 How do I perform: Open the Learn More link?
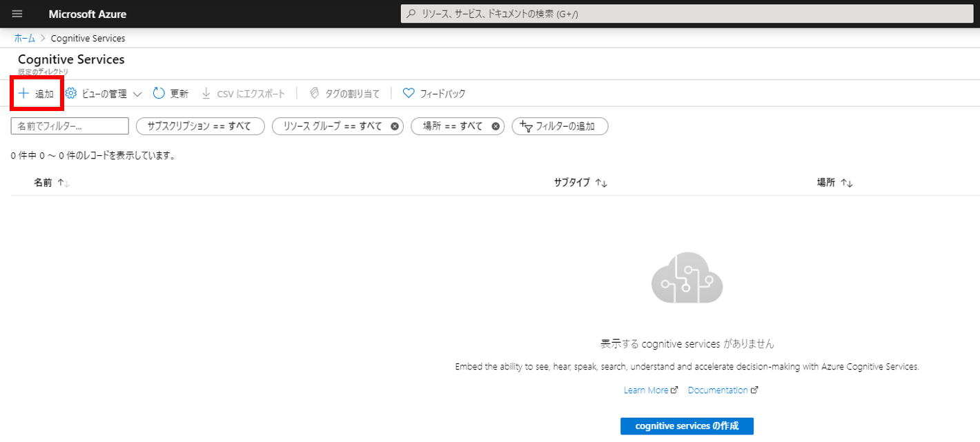(x=645, y=390)
